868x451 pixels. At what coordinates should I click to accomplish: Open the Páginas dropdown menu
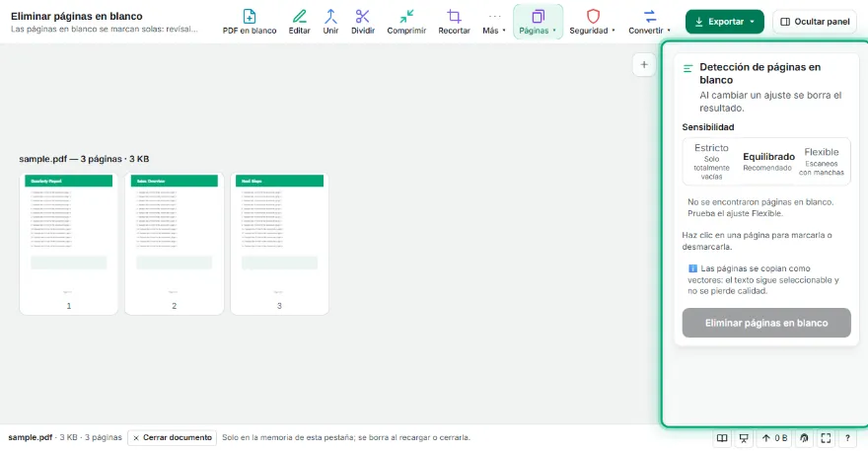click(538, 22)
